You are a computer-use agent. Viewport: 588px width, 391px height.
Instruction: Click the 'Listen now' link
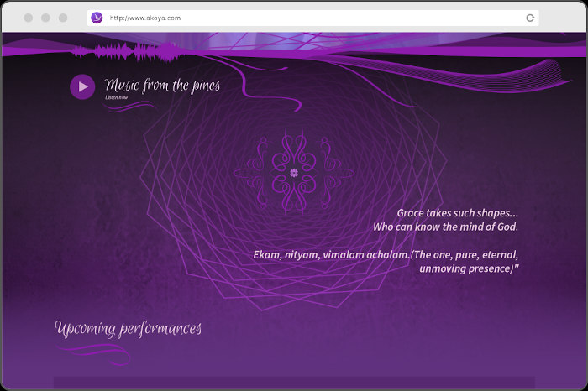(117, 98)
